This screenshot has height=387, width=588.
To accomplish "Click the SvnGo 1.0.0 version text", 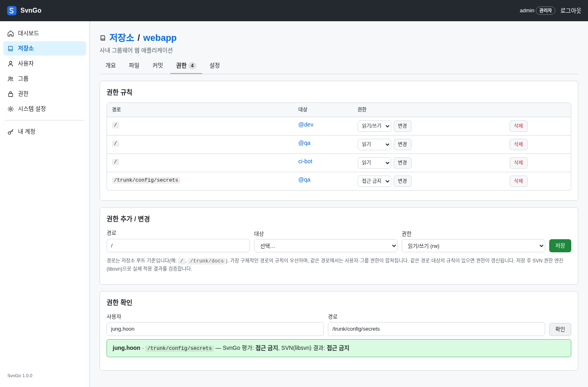I will [x=20, y=376].
